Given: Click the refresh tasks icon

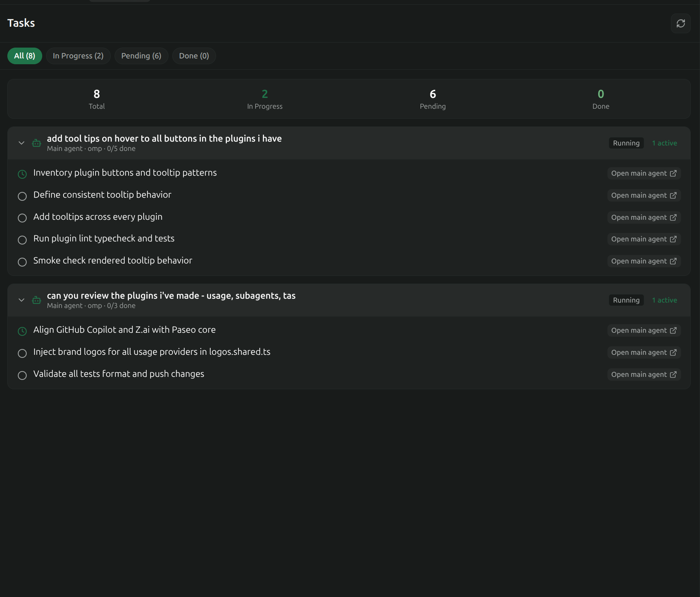Looking at the screenshot, I should (681, 24).
